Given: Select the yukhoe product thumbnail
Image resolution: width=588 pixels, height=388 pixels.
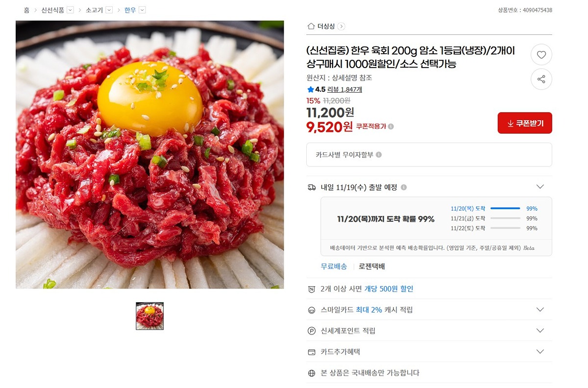Looking at the screenshot, I should (x=149, y=316).
